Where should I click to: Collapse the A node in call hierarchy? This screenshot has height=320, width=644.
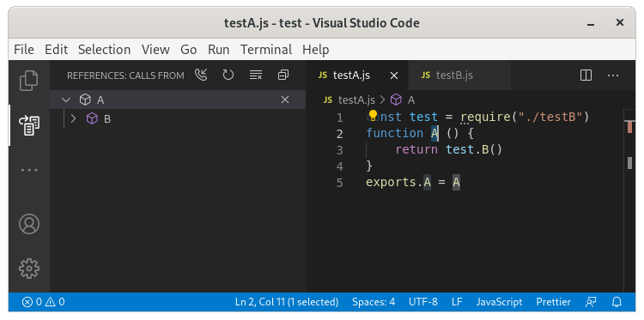point(66,100)
